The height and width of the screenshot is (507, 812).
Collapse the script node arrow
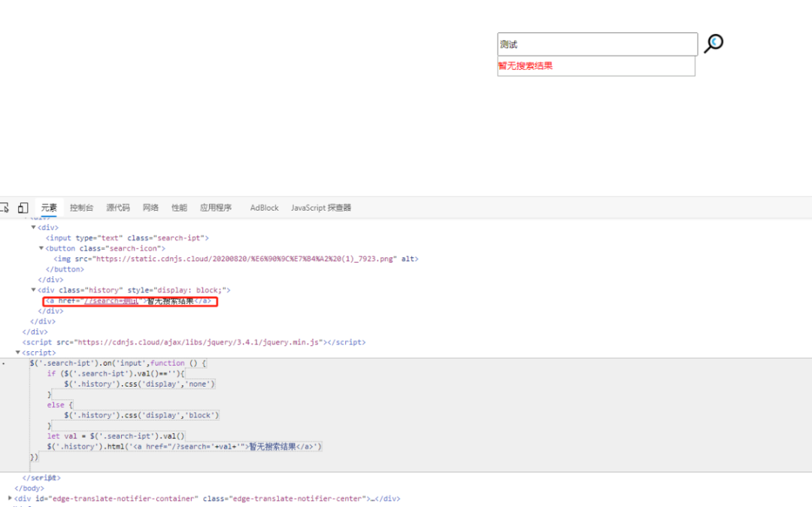(x=17, y=353)
